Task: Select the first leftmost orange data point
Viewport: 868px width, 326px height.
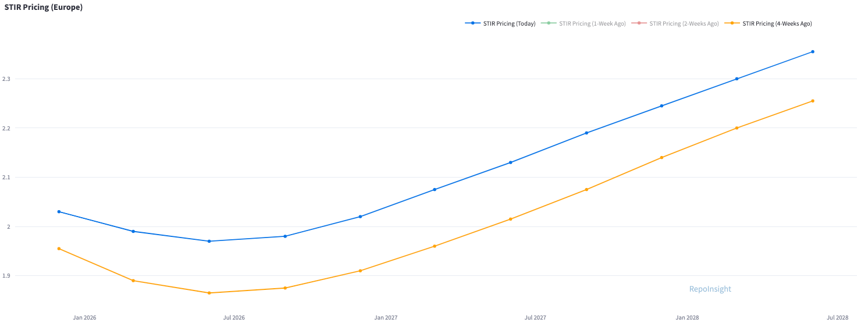Action: 59,249
